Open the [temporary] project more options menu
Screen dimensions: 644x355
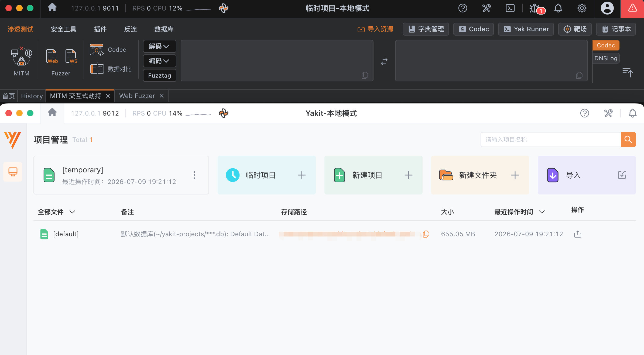click(194, 175)
